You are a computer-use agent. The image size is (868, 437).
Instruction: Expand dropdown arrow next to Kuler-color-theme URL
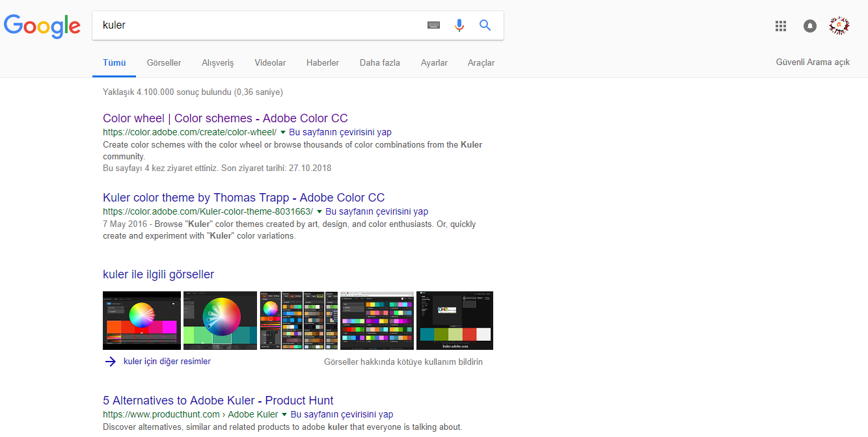(x=319, y=211)
